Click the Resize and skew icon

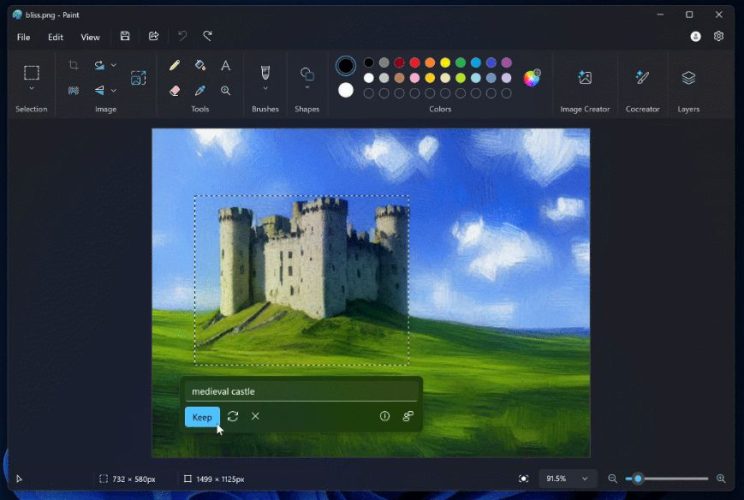pyautogui.click(x=138, y=78)
